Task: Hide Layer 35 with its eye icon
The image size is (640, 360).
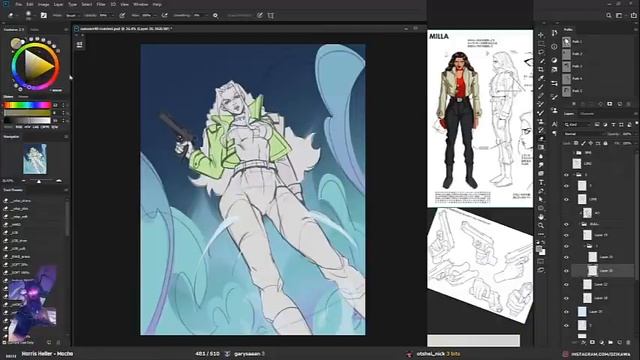Action: tap(566, 257)
